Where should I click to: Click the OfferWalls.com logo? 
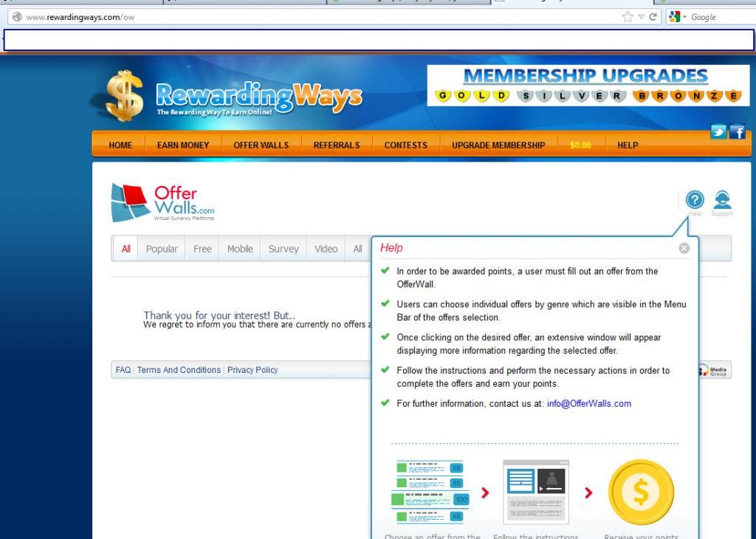pyautogui.click(x=162, y=202)
